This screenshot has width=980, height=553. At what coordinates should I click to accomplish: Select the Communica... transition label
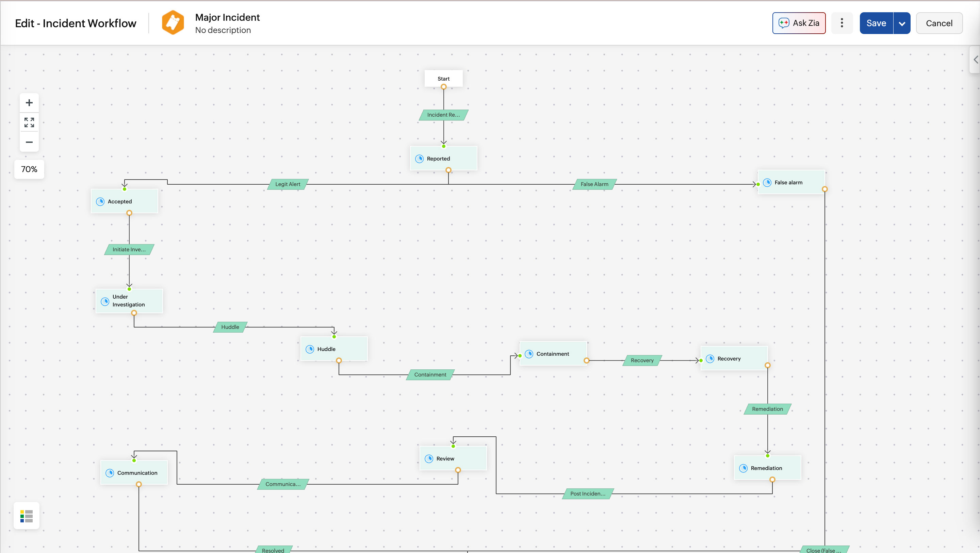283,484
